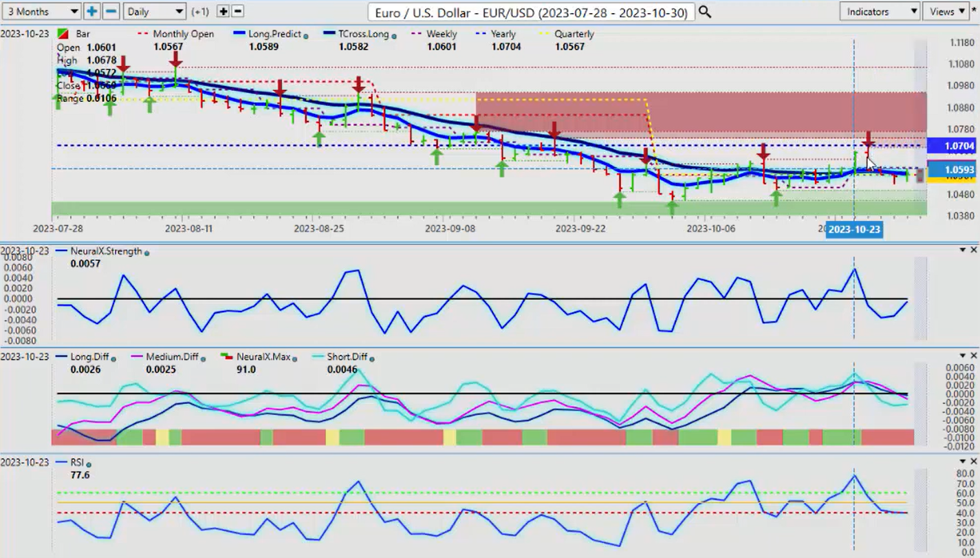Open the Views dropdown
Viewport: 980px width, 558px height.
pos(946,12)
